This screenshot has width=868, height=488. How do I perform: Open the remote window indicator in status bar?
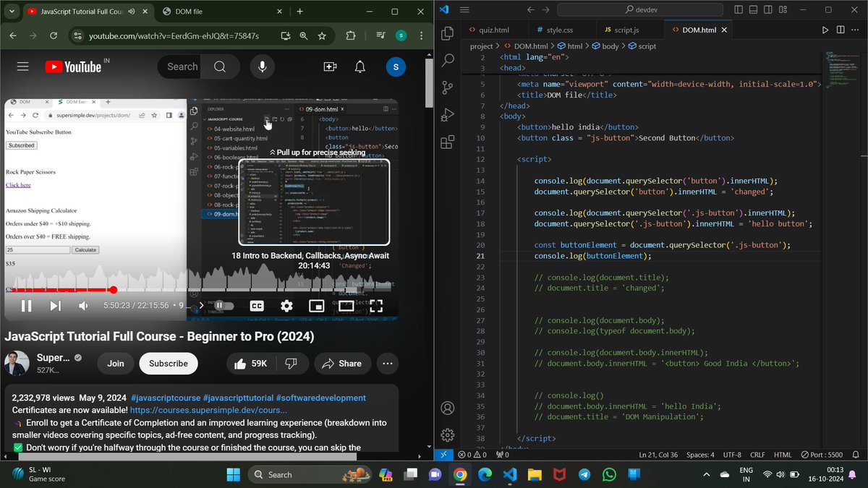[443, 455]
